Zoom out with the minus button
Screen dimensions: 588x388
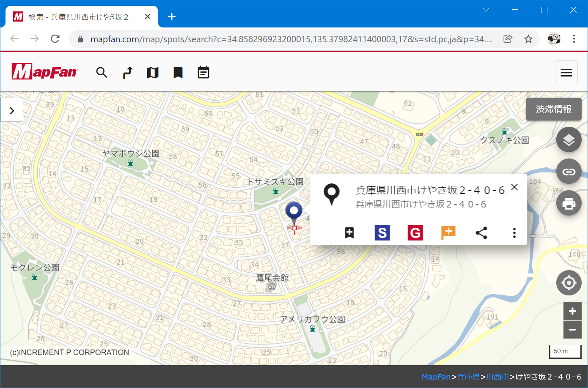[x=572, y=330]
